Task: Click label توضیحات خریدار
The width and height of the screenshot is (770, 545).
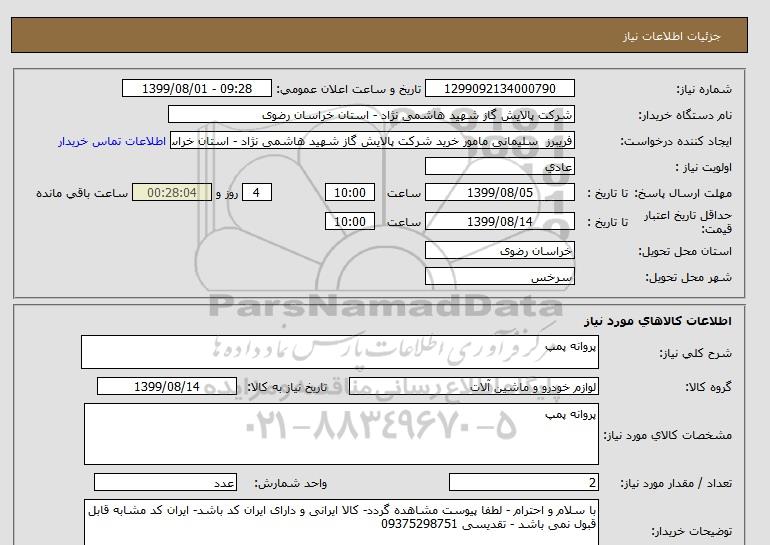Action: pos(691,531)
